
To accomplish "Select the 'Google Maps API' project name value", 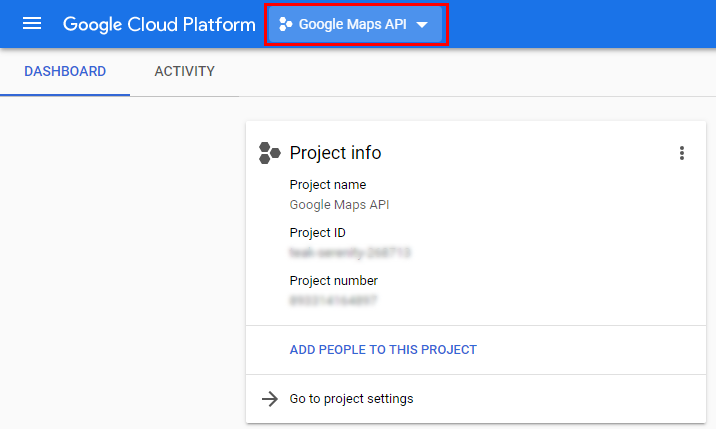I will (x=339, y=205).
